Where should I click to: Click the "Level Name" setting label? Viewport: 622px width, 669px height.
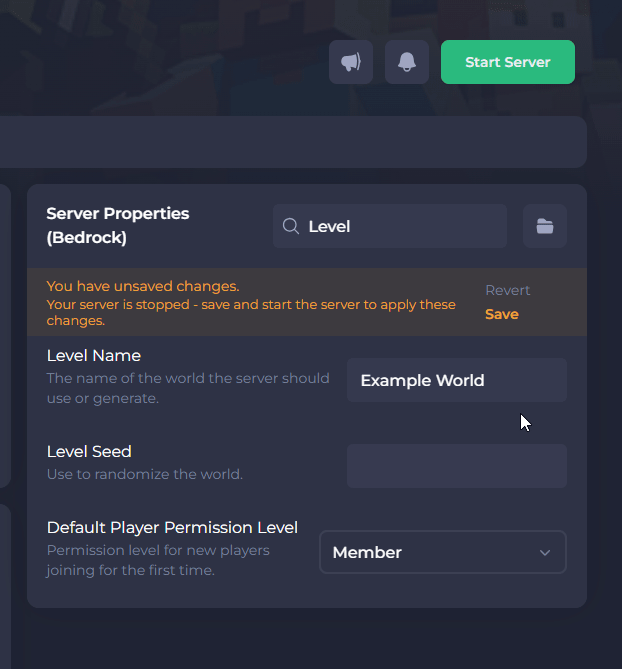94,355
